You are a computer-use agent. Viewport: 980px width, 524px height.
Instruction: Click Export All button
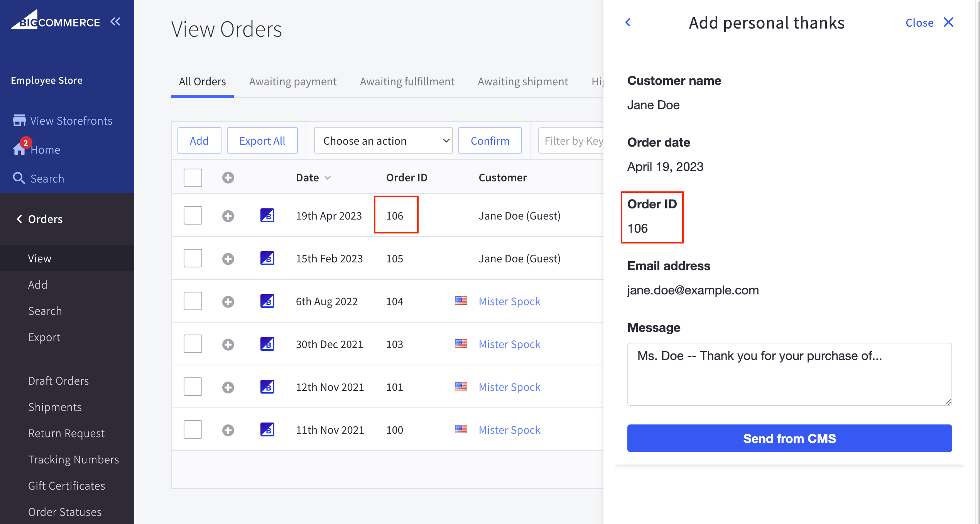[x=262, y=140]
